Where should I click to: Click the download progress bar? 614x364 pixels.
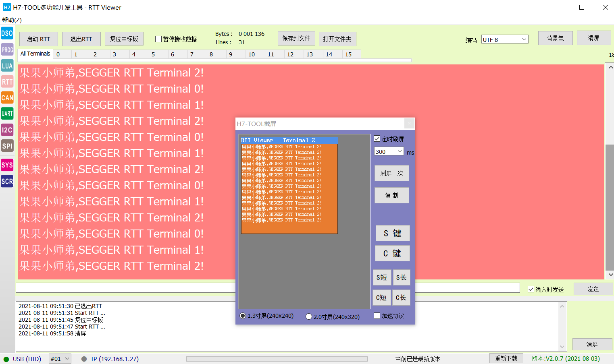277,359
